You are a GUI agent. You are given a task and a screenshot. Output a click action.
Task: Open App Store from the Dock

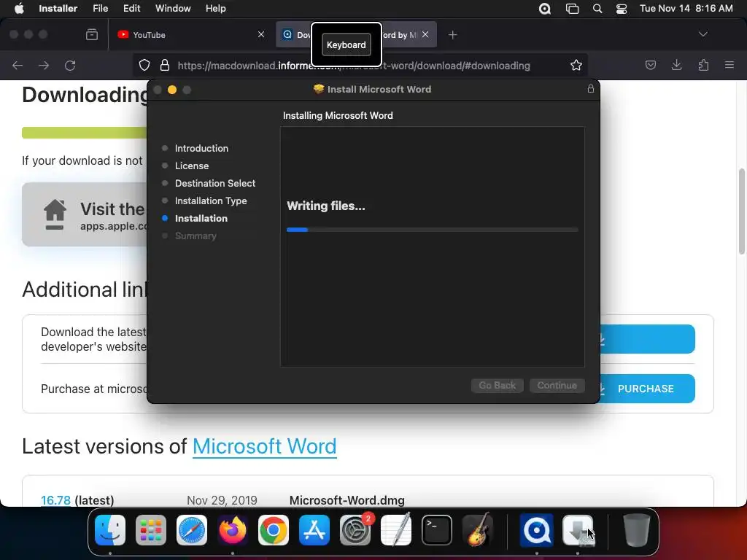(x=314, y=530)
